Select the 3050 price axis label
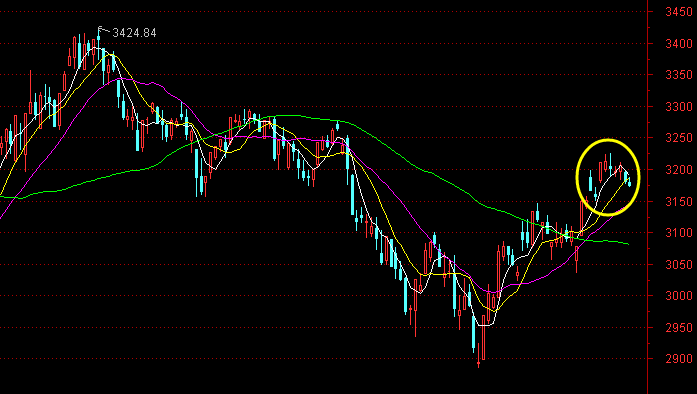The width and height of the screenshot is (697, 394). pyautogui.click(x=679, y=265)
